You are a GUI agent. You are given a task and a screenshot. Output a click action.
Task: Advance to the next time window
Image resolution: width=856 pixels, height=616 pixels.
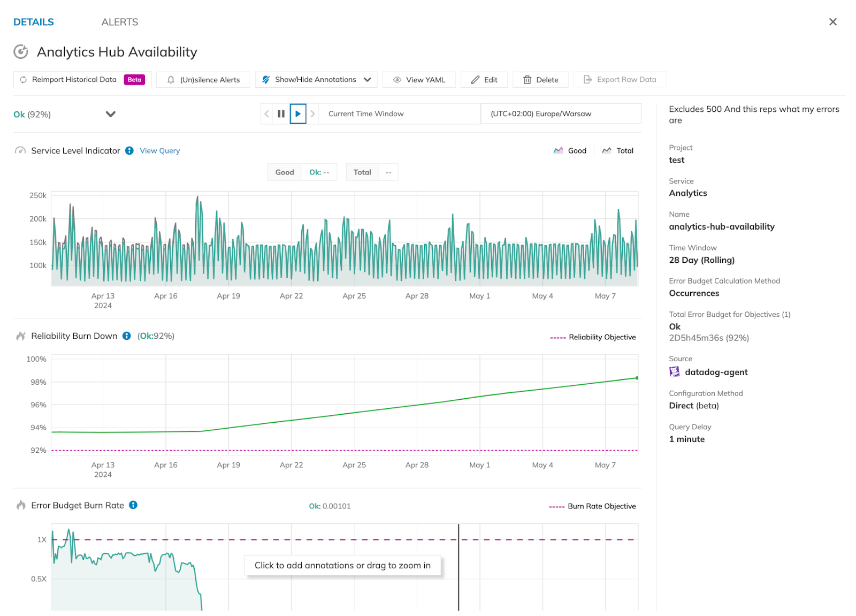[313, 114]
